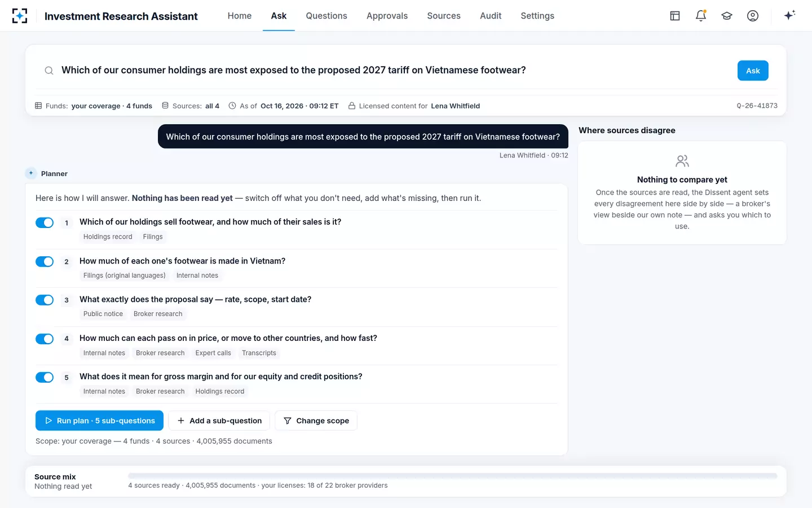
Task: Click the Transcripts source tag
Action: click(x=259, y=353)
